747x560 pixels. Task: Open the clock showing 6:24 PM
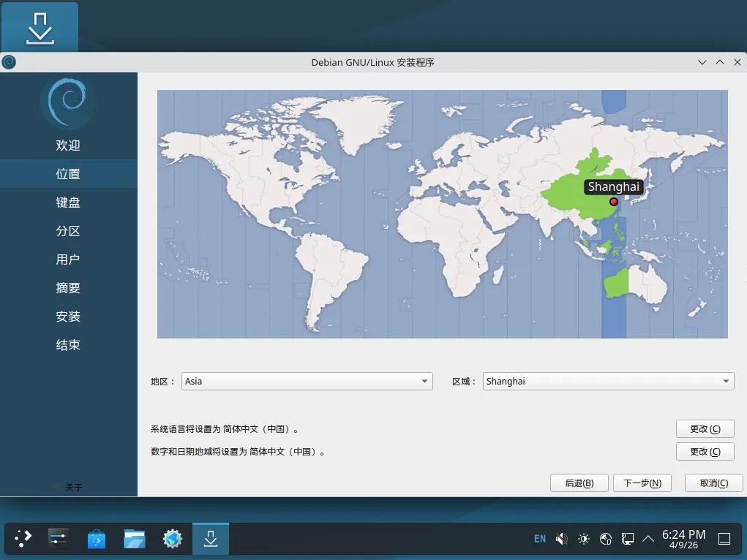point(683,539)
